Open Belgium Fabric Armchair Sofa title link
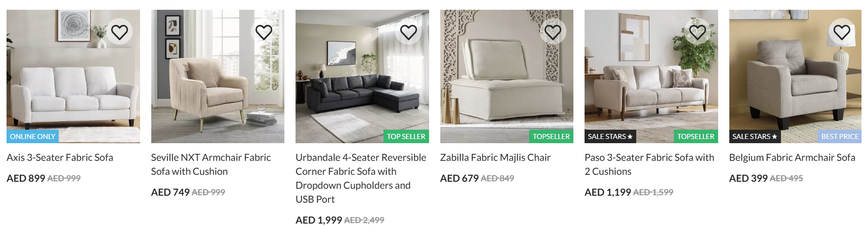 [x=792, y=158]
